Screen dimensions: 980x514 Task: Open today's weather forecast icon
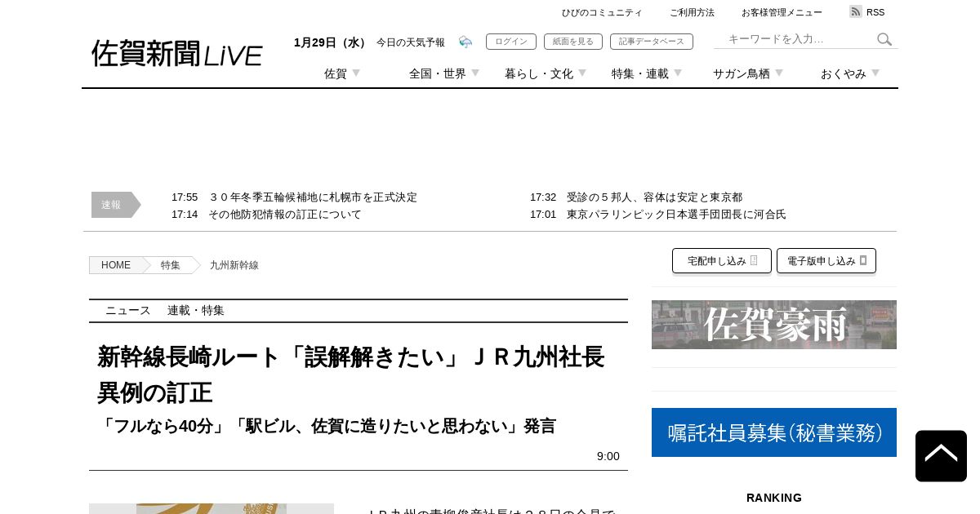pos(465,42)
